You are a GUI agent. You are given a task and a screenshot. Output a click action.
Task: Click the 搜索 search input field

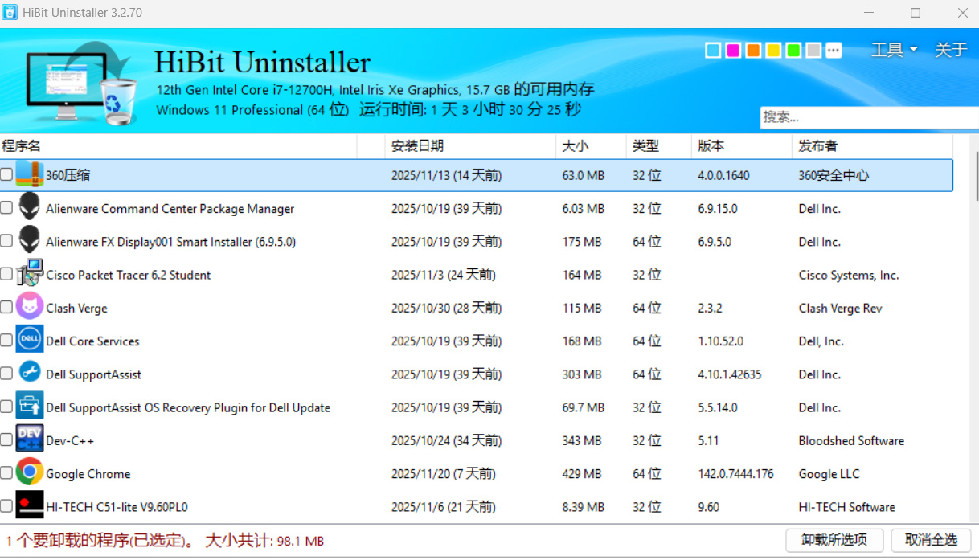point(869,117)
